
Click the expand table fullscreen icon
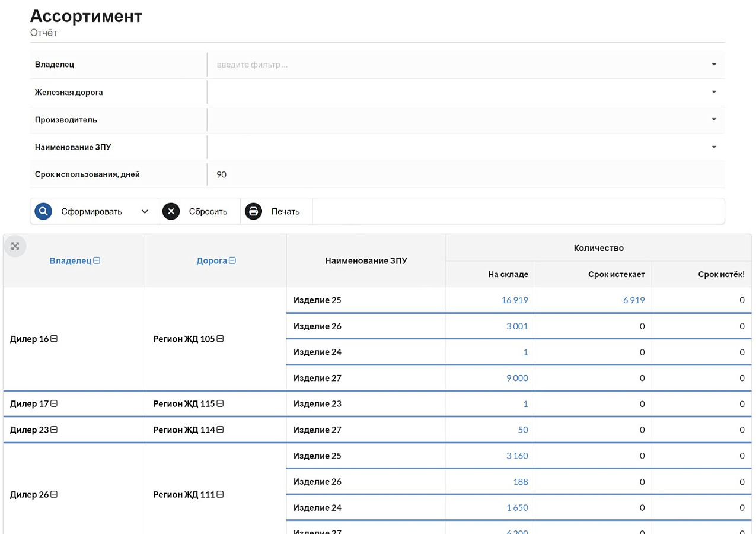[15, 246]
